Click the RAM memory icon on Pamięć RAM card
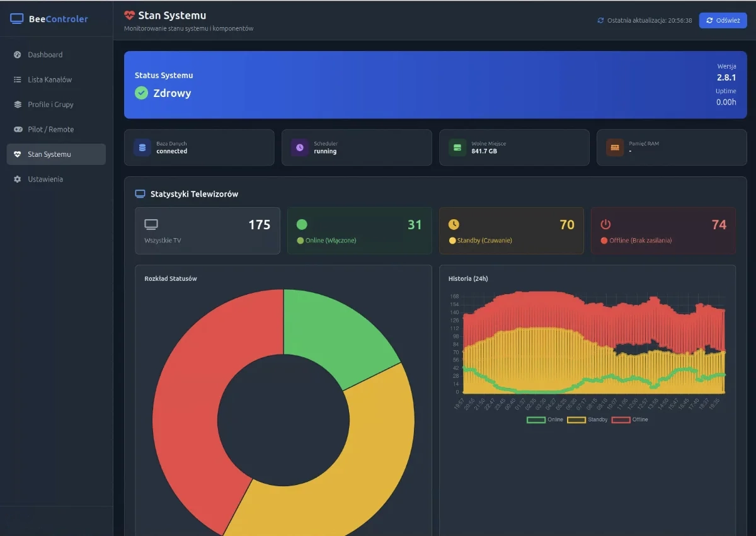The width and height of the screenshot is (756, 536). [x=614, y=147]
